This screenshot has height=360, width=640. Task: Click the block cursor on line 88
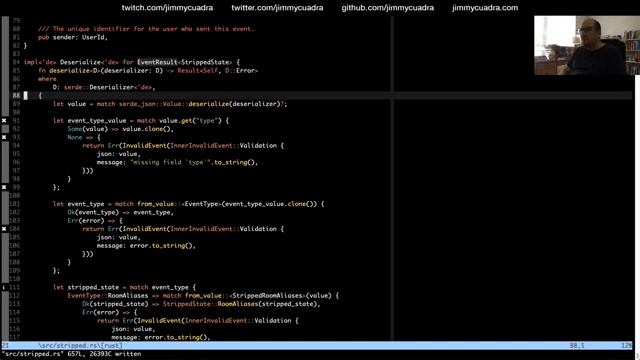click(x=25, y=96)
